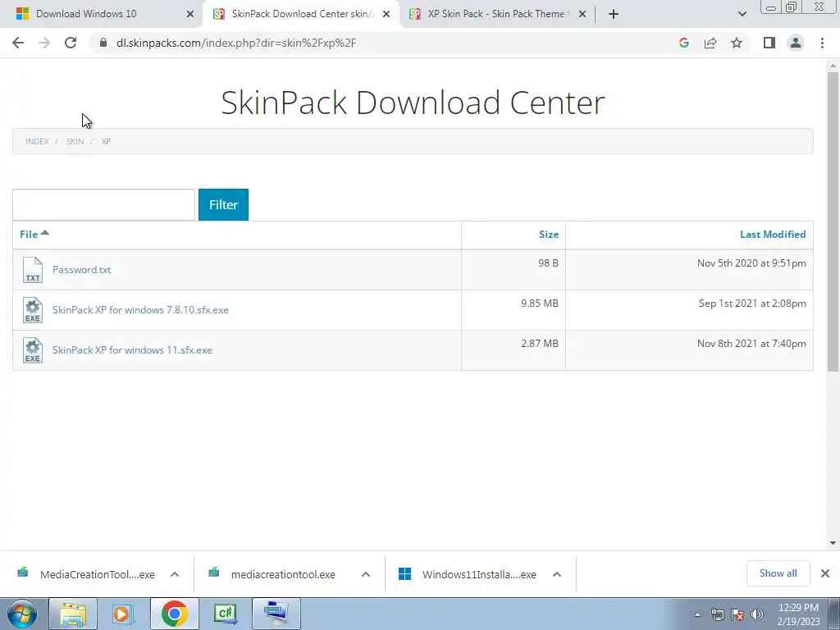Show hidden tray icons arrow
The image size is (840, 630).
(697, 614)
